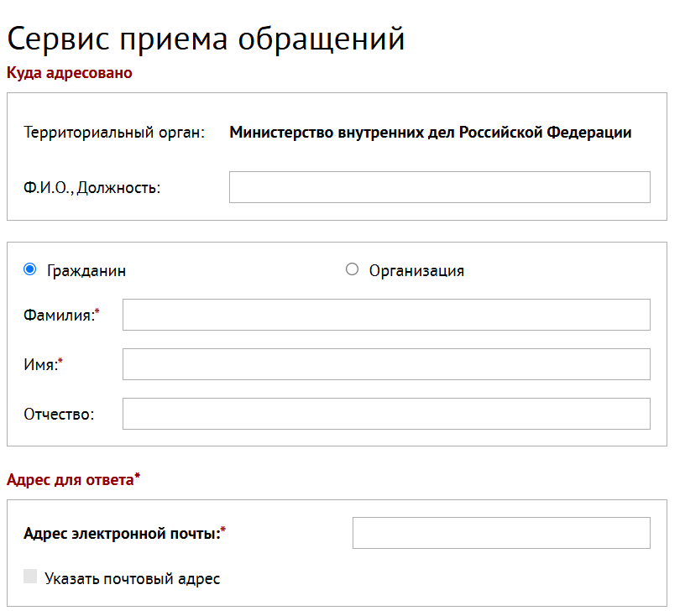Click the Организация label text
This screenshot has width=685, height=616.
[417, 270]
